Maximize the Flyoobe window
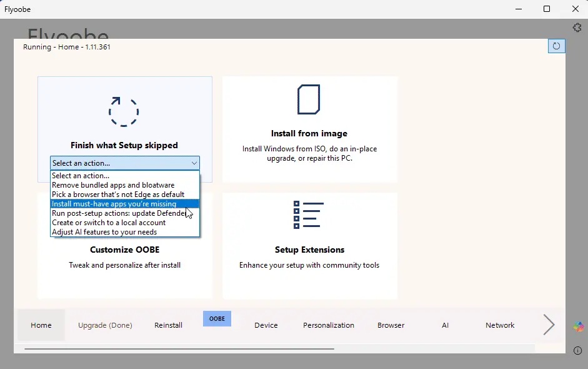Screen dimensions: 588x369 click(x=547, y=9)
